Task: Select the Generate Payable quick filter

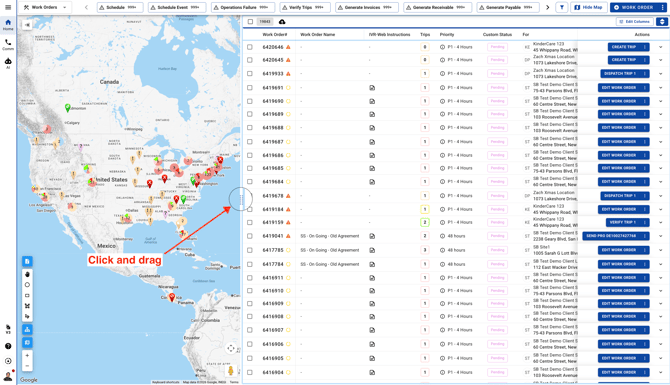Action: click(508, 7)
